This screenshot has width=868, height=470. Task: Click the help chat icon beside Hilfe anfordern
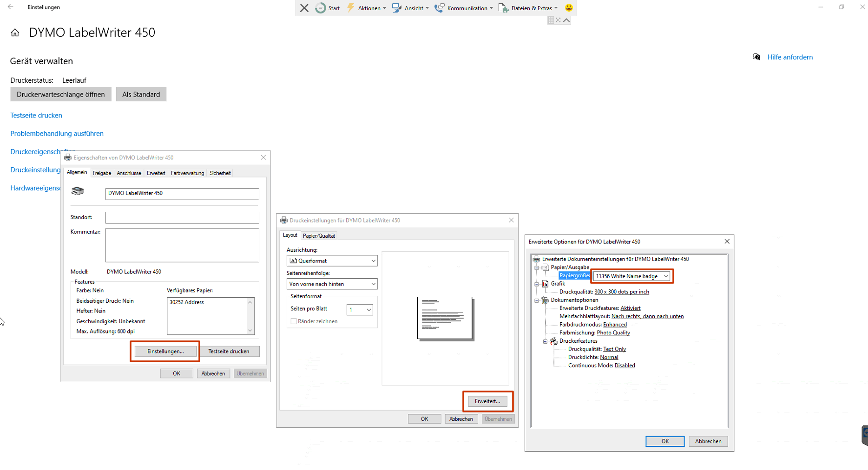(756, 57)
